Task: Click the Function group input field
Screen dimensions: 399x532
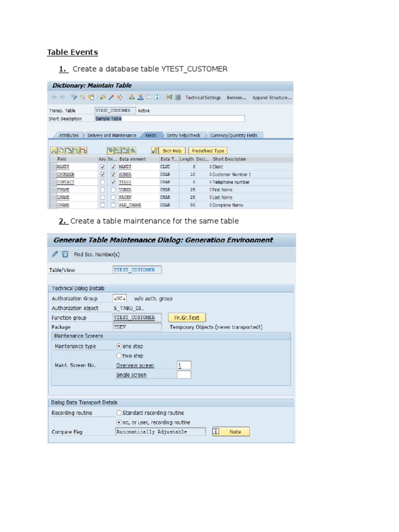Action: click(137, 317)
